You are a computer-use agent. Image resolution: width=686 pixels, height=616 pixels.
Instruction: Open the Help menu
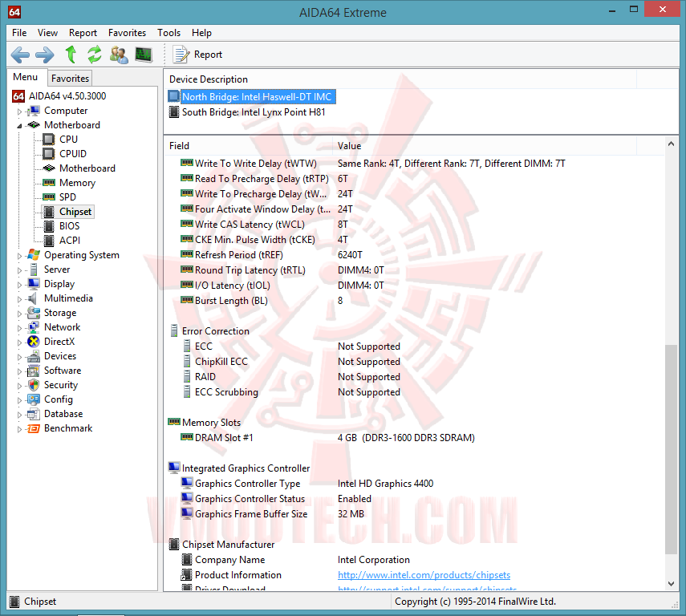point(201,33)
